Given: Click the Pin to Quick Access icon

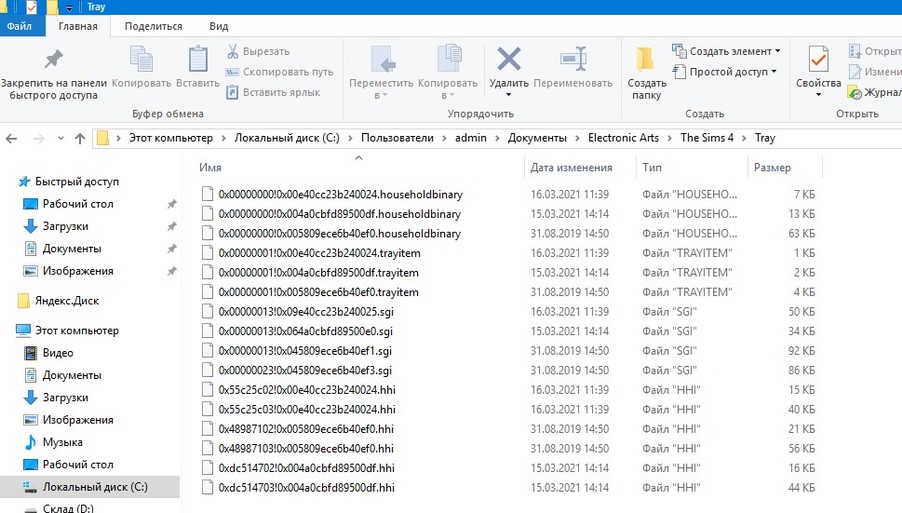Looking at the screenshot, I should tap(54, 60).
